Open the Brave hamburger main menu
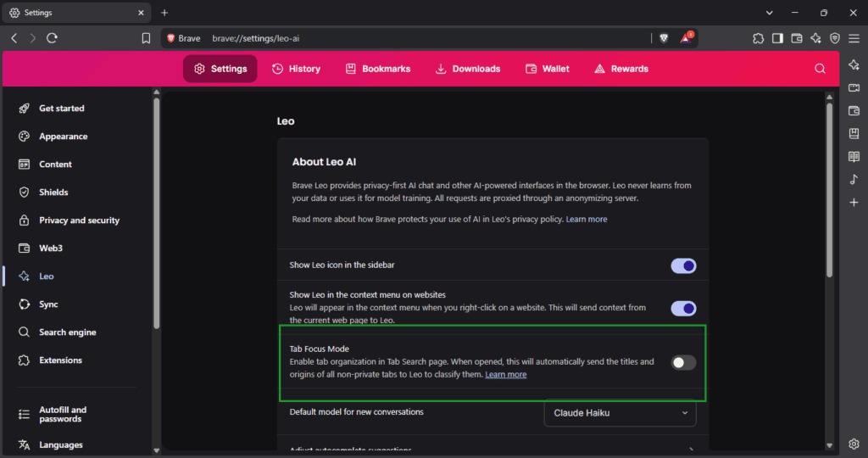Image resolution: width=868 pixels, height=458 pixels. tap(854, 38)
